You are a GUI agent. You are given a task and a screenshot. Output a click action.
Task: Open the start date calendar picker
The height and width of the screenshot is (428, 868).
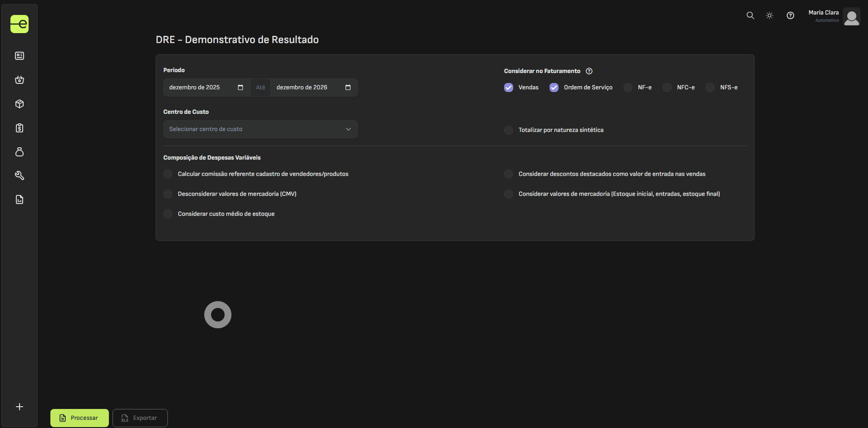[240, 88]
